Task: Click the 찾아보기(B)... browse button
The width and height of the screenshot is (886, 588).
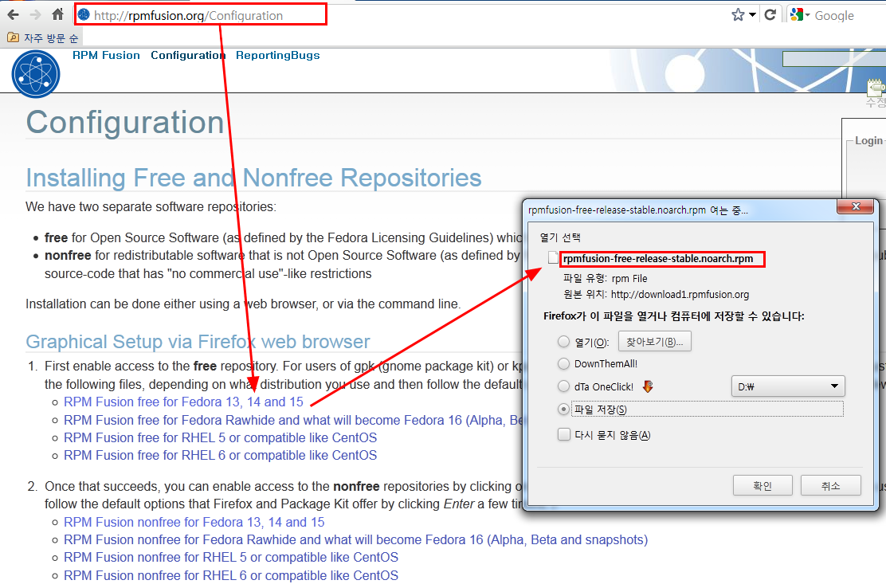Action: pos(655,342)
